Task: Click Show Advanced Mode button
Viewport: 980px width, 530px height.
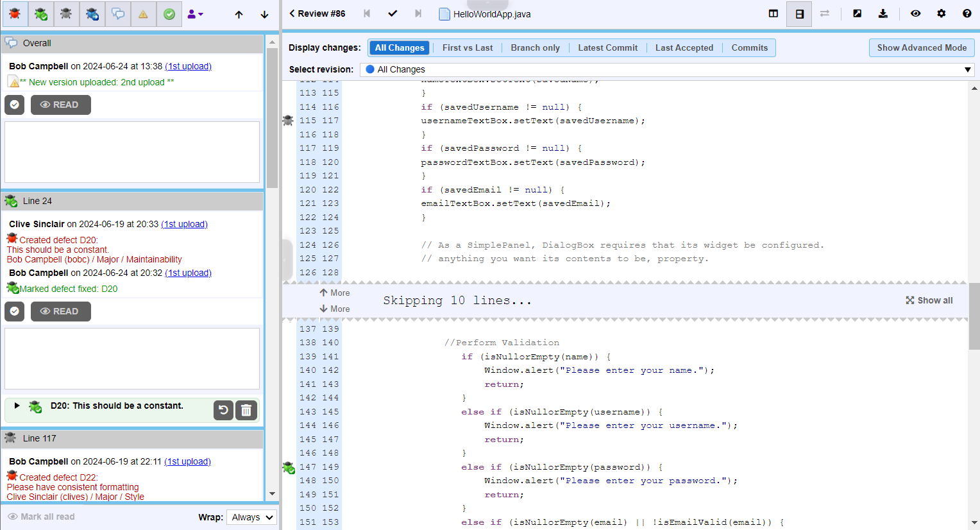Action: (x=922, y=47)
